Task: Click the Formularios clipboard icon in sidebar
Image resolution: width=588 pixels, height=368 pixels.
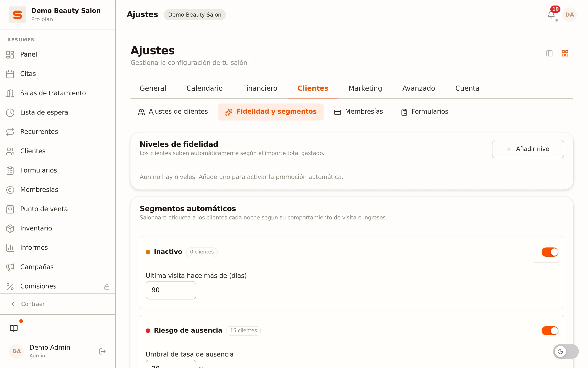Action: point(10,170)
